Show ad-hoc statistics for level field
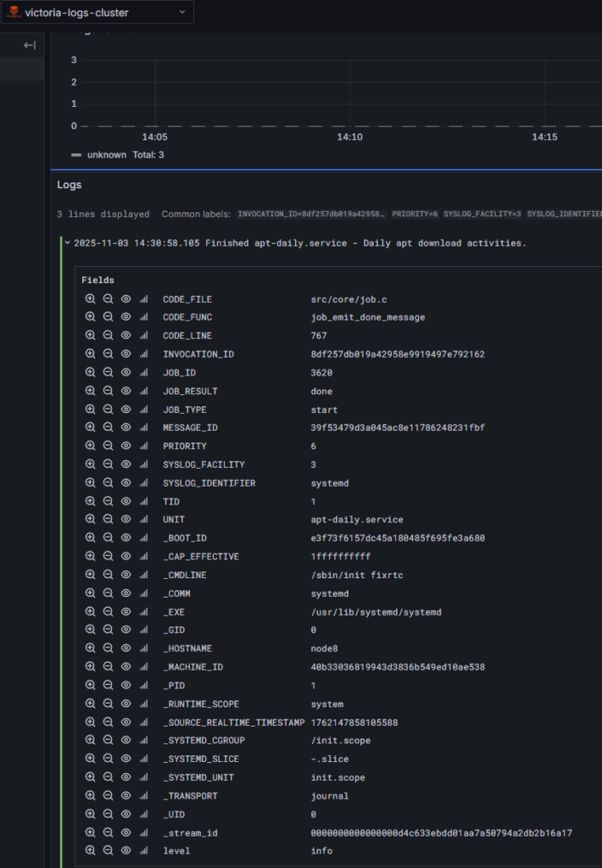This screenshot has width=602, height=868. tap(143, 851)
